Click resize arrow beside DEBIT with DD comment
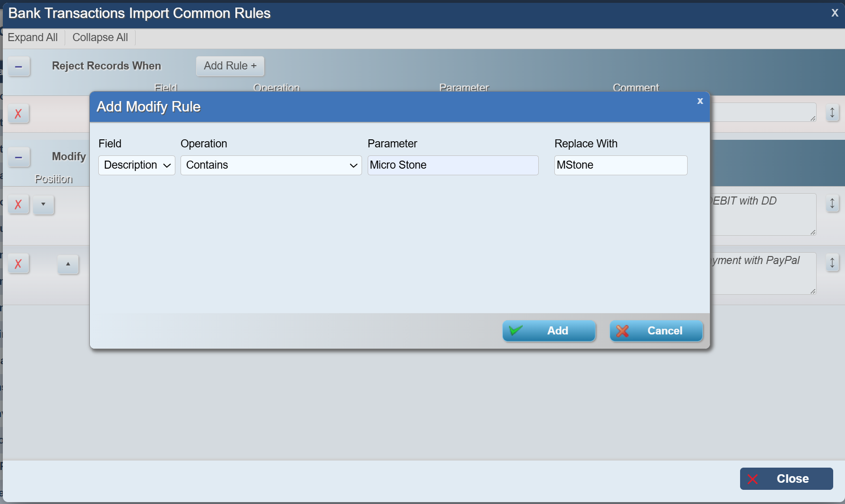This screenshot has width=845, height=504. pos(832,204)
